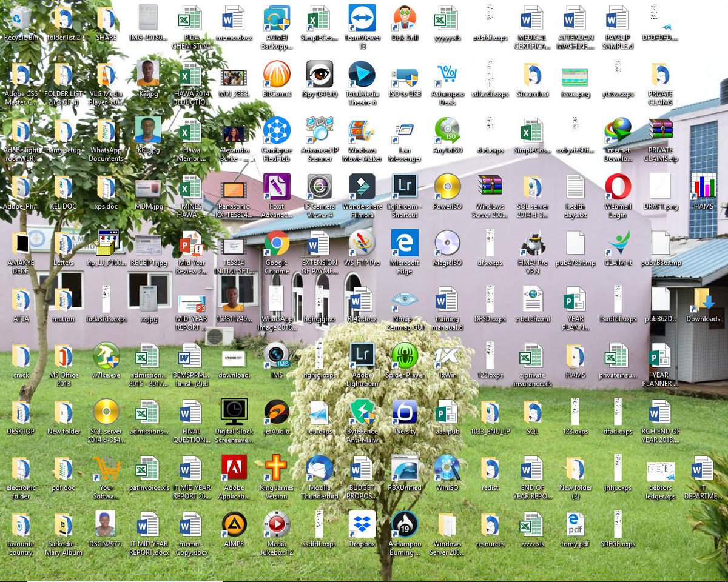The image size is (728, 582).
Task: Open the MS Office 2013 folder
Action: click(64, 355)
